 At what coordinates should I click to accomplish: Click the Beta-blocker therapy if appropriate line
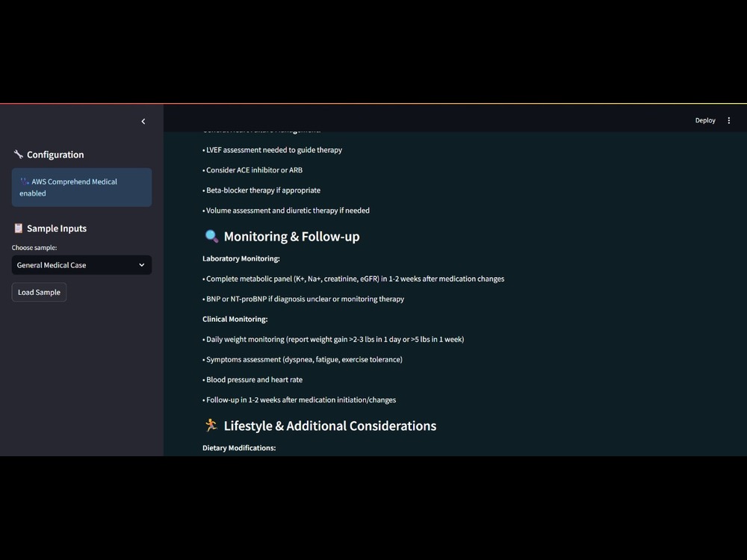point(261,190)
